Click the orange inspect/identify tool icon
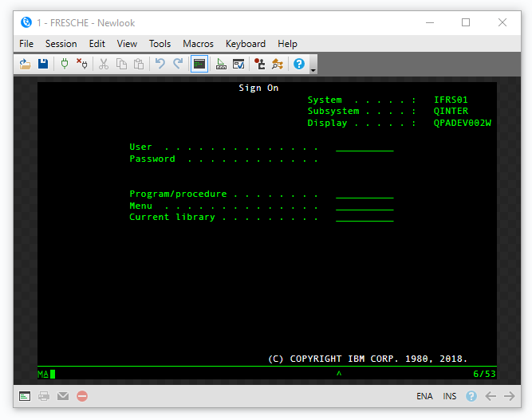 click(x=278, y=64)
